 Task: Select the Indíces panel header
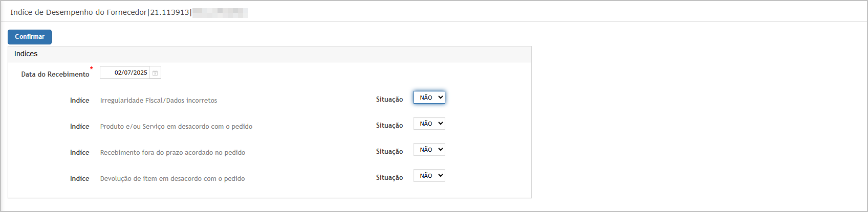(x=270, y=54)
